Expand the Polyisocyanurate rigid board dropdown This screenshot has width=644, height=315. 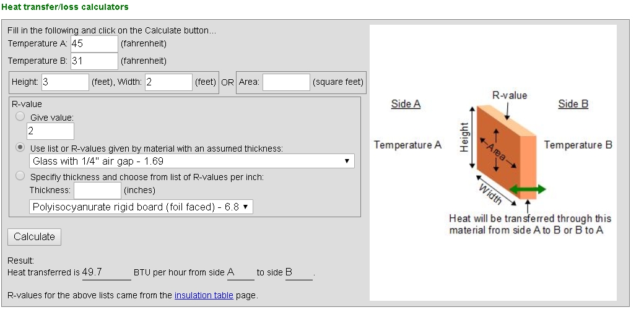(141, 207)
